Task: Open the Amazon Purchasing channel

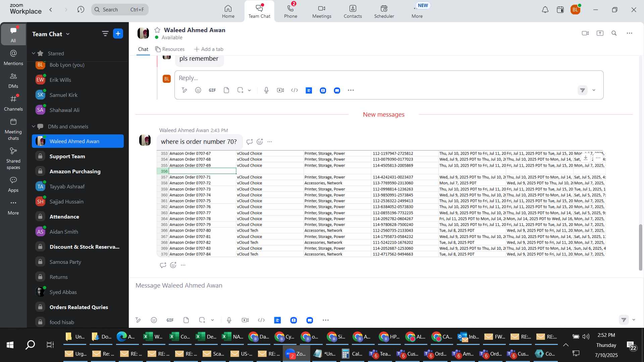Action: tap(78, 171)
